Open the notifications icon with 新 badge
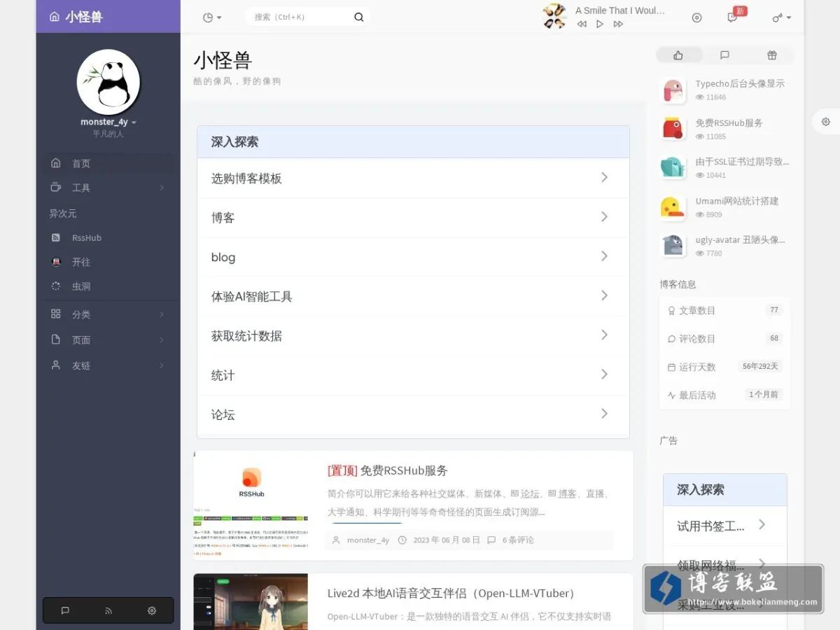This screenshot has width=840, height=630. [733, 17]
